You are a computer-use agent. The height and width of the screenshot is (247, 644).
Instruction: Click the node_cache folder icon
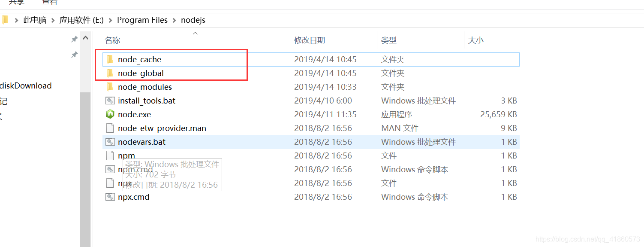(110, 59)
